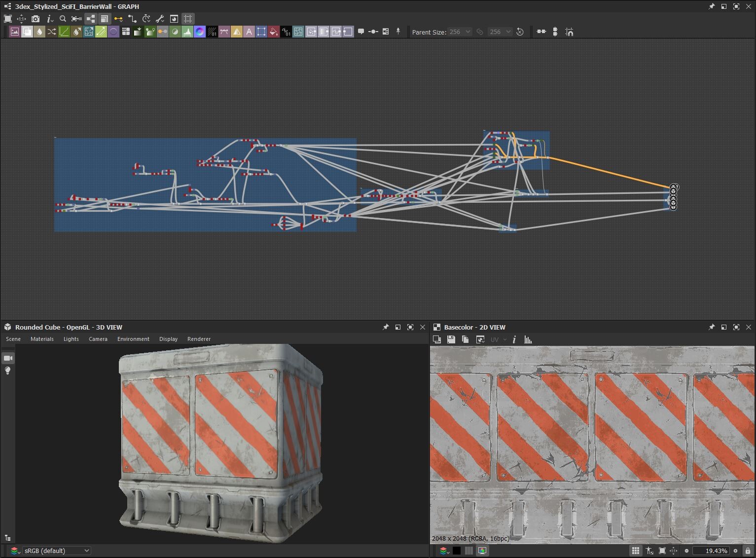Open the UV display dropdown in the 2D view
This screenshot has height=558, width=756.
pyautogui.click(x=498, y=339)
